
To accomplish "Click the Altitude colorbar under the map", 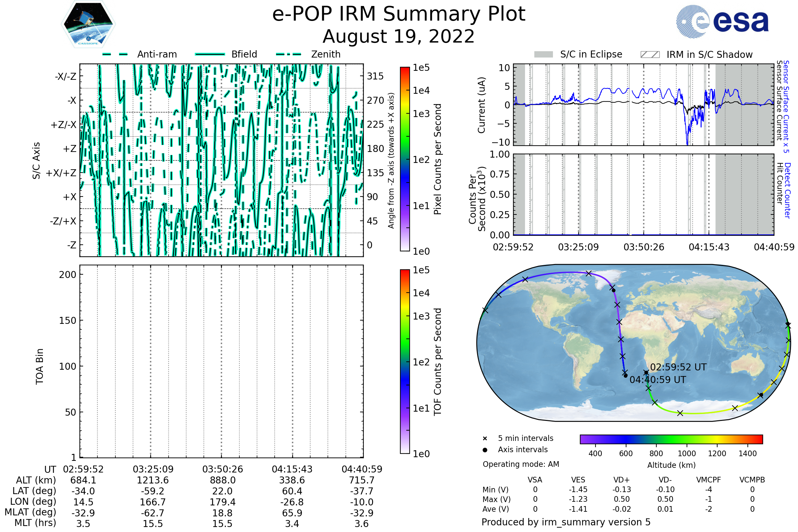I will [671, 439].
